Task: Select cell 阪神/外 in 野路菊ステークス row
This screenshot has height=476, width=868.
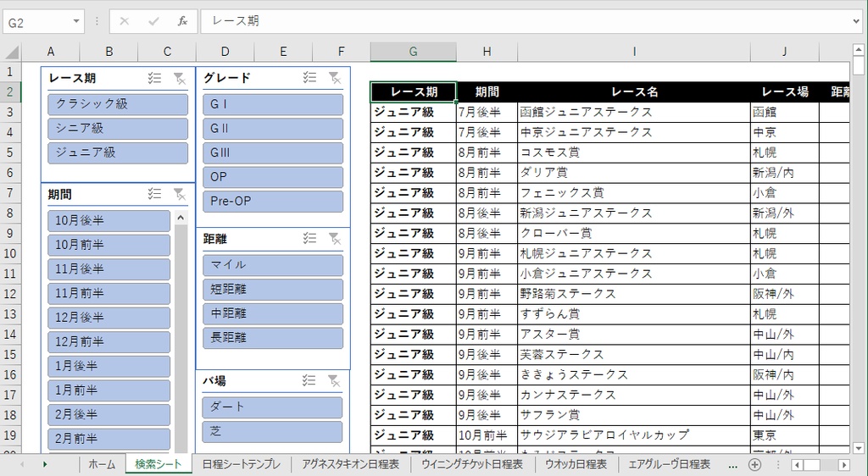Action: [x=784, y=294]
